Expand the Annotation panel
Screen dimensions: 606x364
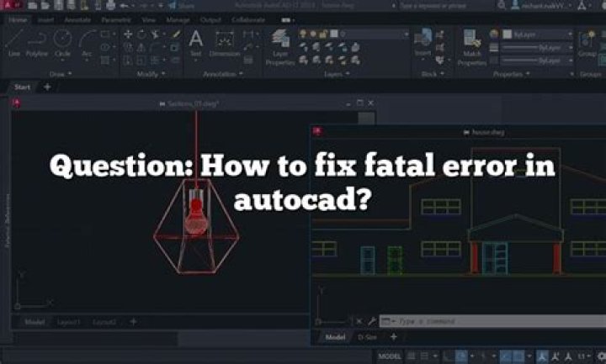(223, 74)
